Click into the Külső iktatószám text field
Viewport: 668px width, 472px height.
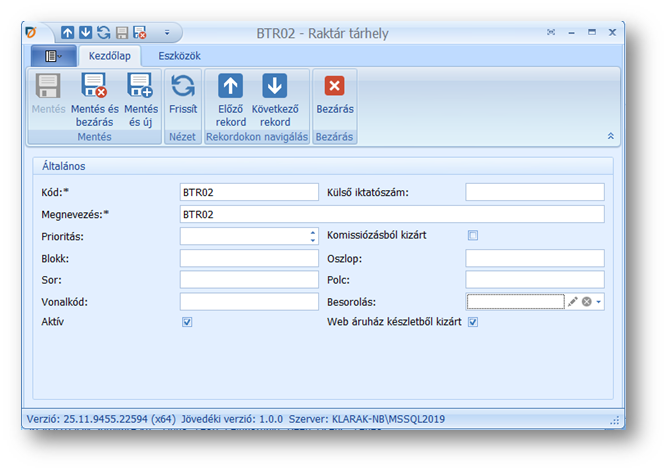click(x=535, y=192)
